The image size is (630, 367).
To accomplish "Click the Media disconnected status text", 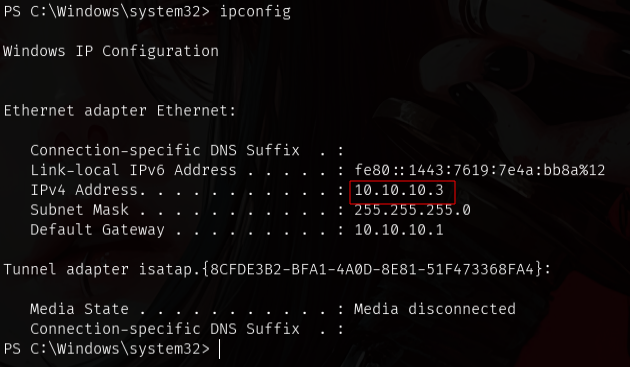I will [x=435, y=309].
